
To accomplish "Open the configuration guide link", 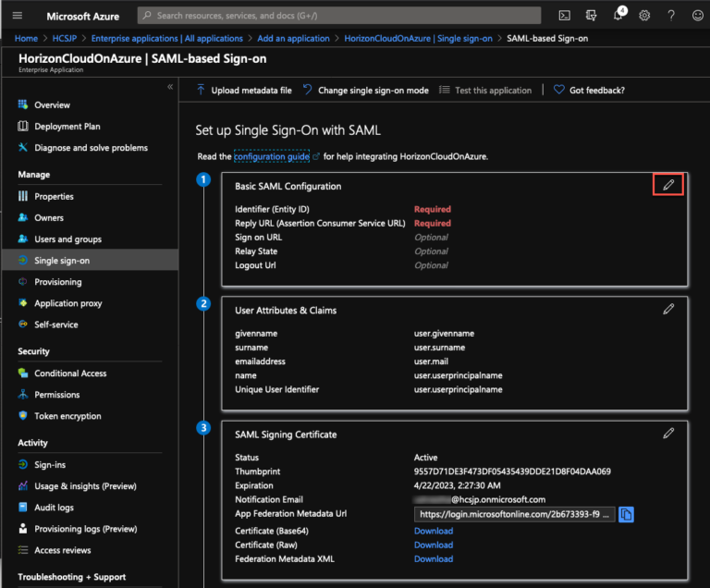I will (272, 157).
